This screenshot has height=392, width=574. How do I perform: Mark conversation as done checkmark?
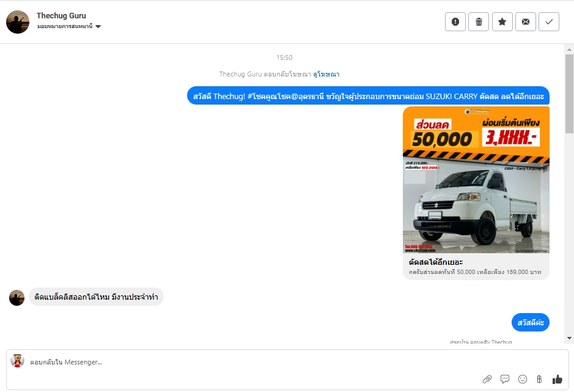tap(549, 21)
